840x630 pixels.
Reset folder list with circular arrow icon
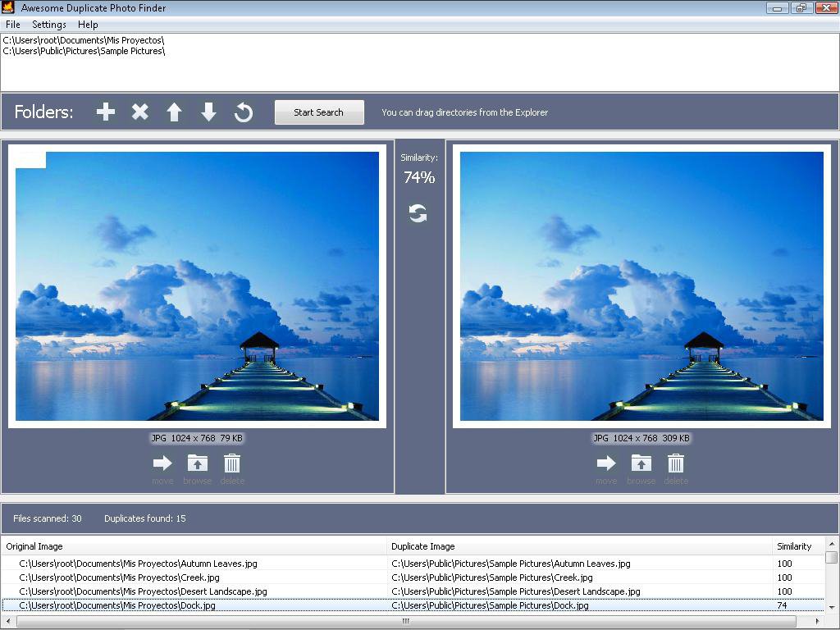pyautogui.click(x=243, y=112)
